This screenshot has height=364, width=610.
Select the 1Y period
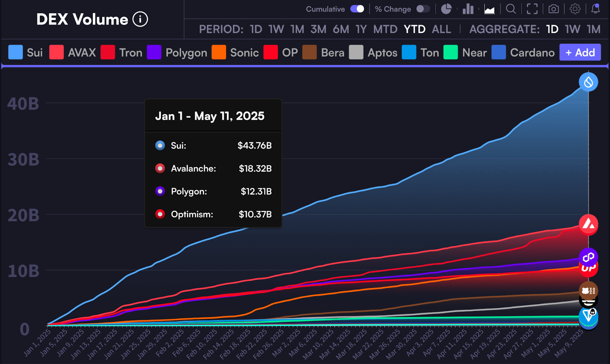361,29
